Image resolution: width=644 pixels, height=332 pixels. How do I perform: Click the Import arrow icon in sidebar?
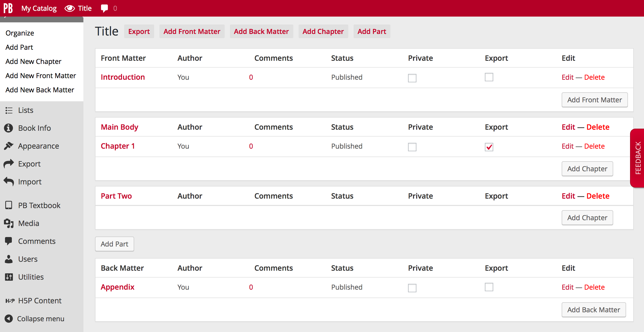point(8,182)
